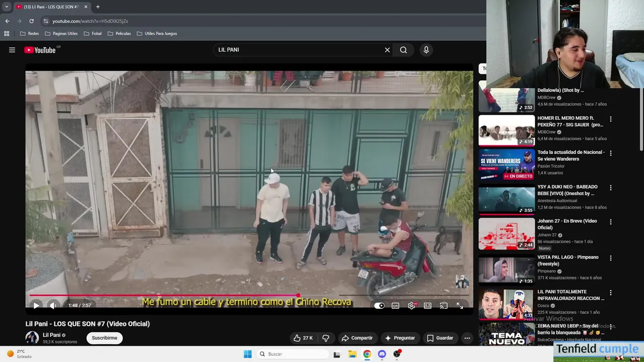The height and width of the screenshot is (362, 644).
Task: Seek on the red video progress bar
Action: click(249, 296)
